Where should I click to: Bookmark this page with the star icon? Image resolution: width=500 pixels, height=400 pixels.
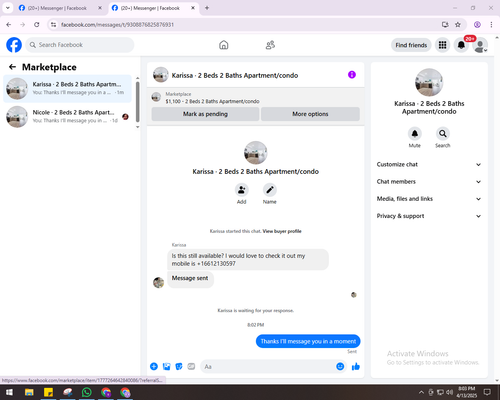(458, 24)
